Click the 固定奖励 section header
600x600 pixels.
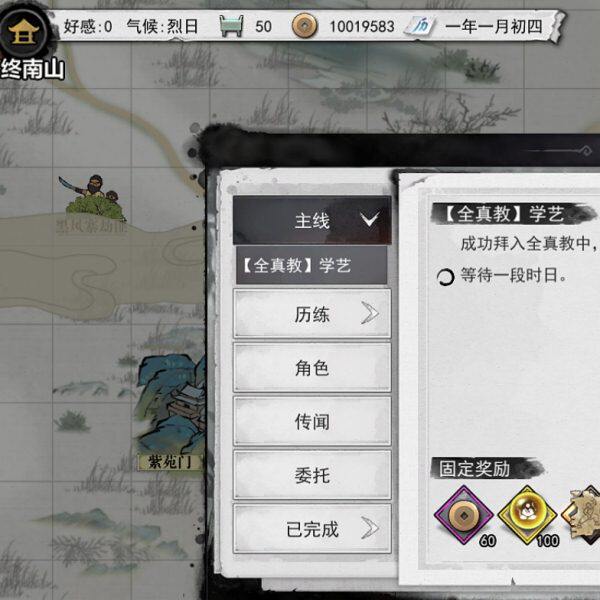474,468
